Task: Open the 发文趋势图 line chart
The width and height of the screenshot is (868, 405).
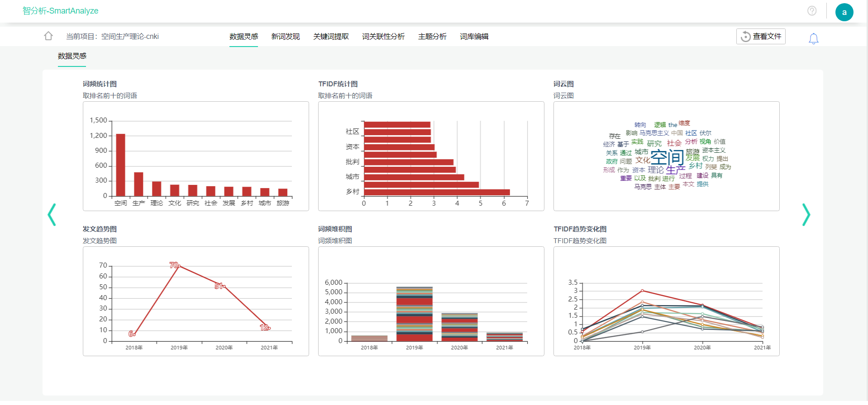Action: 196,301
